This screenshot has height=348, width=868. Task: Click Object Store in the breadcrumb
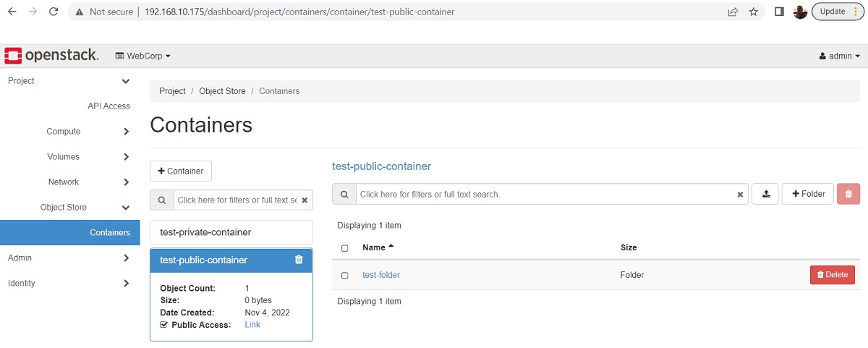[x=222, y=91]
